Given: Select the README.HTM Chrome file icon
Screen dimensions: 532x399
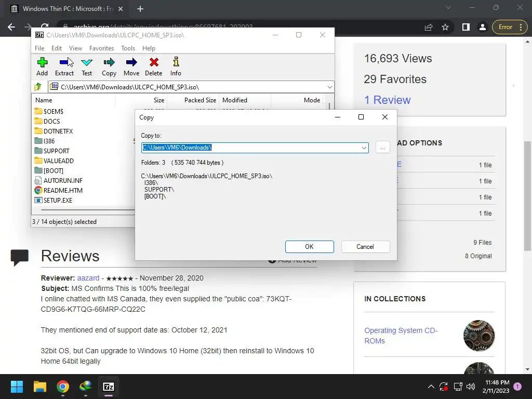Looking at the screenshot, I should [38, 190].
